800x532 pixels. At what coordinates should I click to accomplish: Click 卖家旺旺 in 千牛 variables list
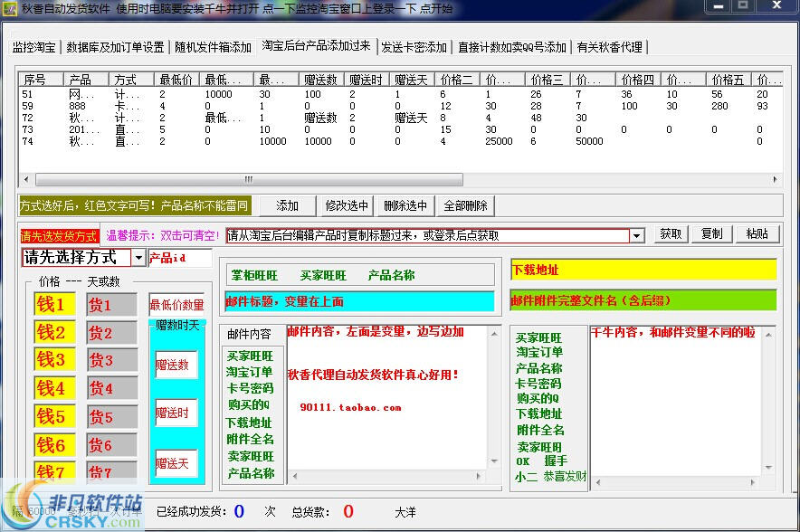click(539, 447)
